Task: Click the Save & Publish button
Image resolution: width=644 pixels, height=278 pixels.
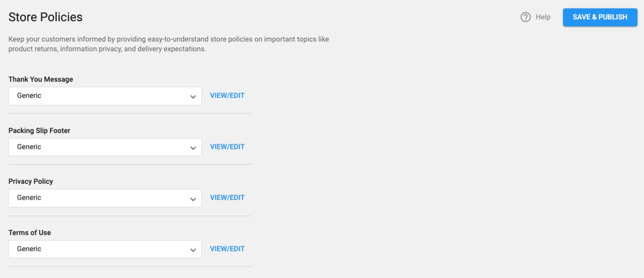Action: pyautogui.click(x=600, y=17)
